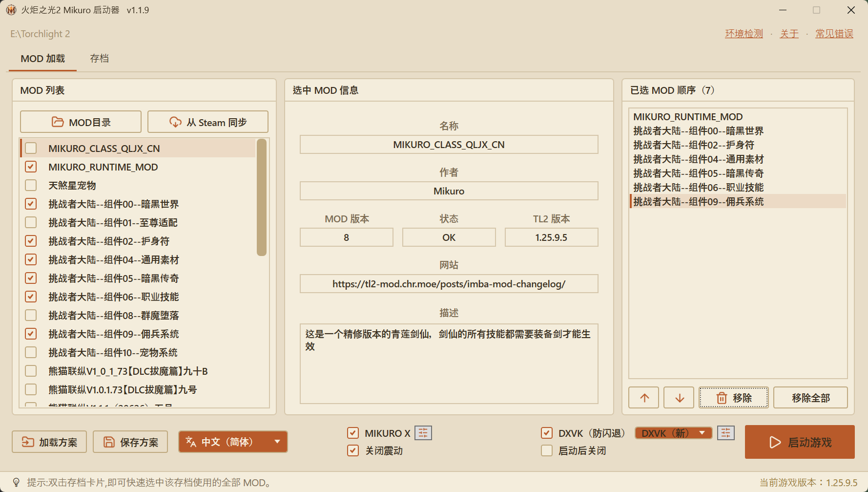This screenshot has height=492, width=868.
Task: Enable 熊猫联纵V1.0.1.73 九号 checkbox
Action: point(31,389)
